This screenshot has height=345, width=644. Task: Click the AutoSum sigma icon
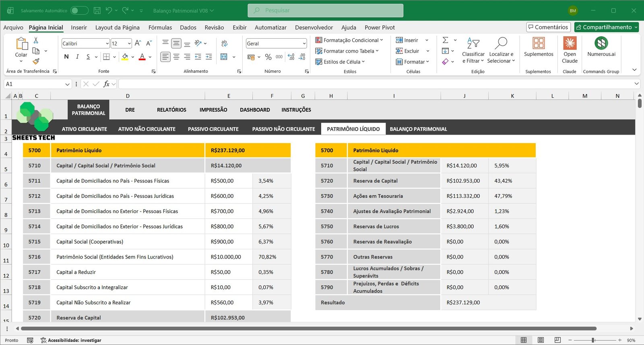(445, 40)
